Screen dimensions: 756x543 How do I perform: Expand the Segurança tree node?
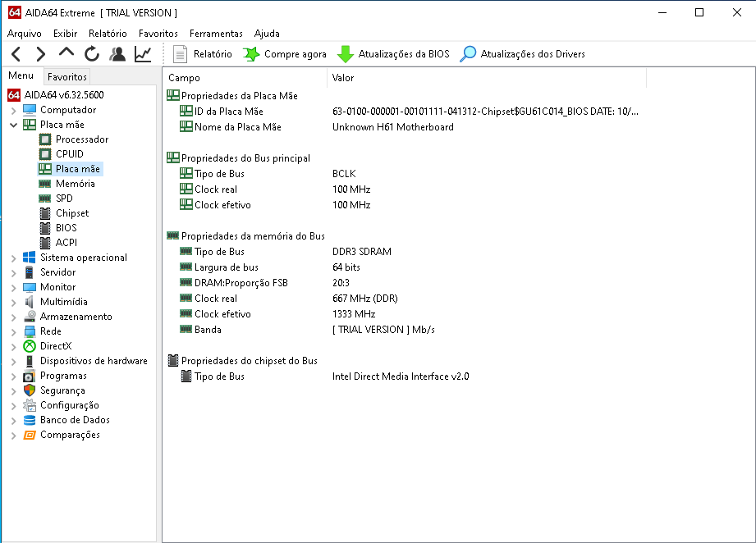pos(13,391)
